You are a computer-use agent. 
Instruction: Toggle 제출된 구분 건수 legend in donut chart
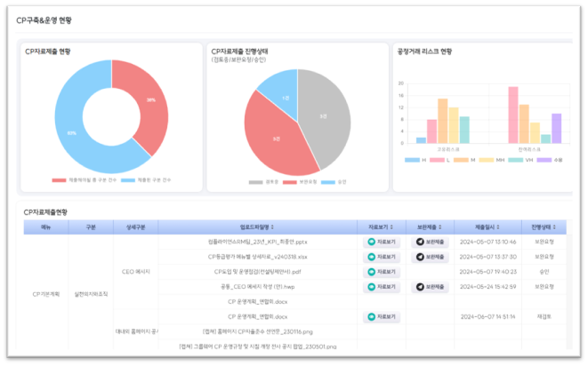(x=146, y=180)
